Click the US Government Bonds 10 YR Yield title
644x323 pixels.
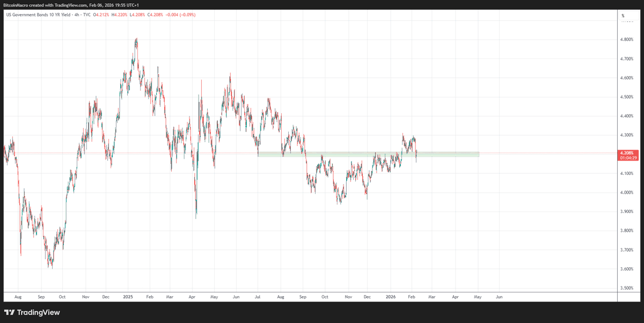38,14
